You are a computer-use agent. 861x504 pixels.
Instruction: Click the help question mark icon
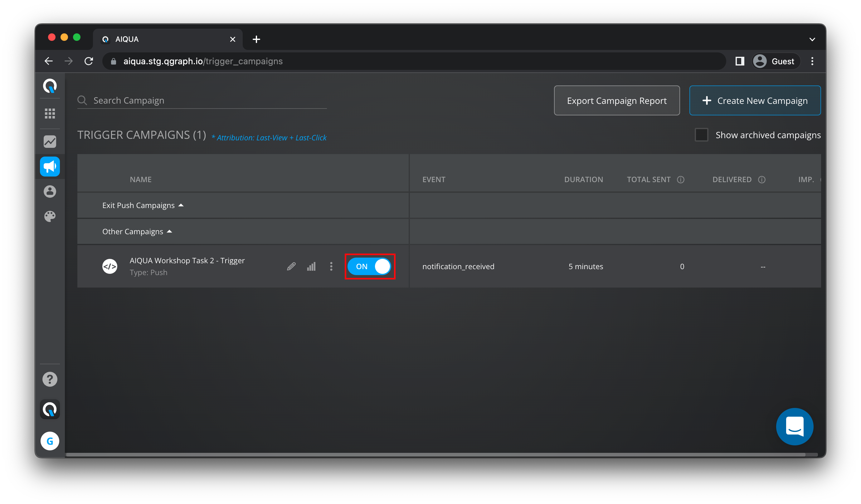coord(50,379)
